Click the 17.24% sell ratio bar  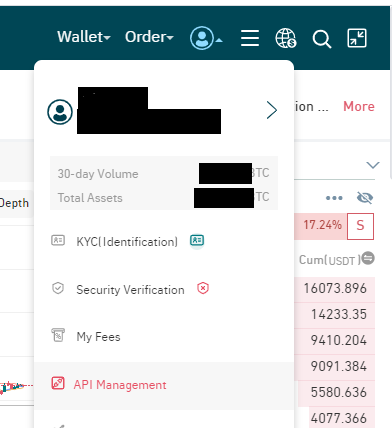pyautogui.click(x=320, y=226)
